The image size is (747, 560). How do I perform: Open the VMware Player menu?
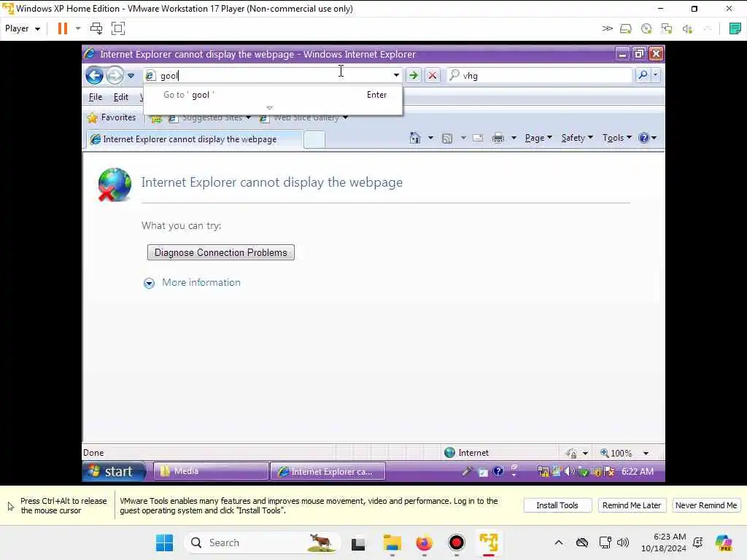click(23, 28)
